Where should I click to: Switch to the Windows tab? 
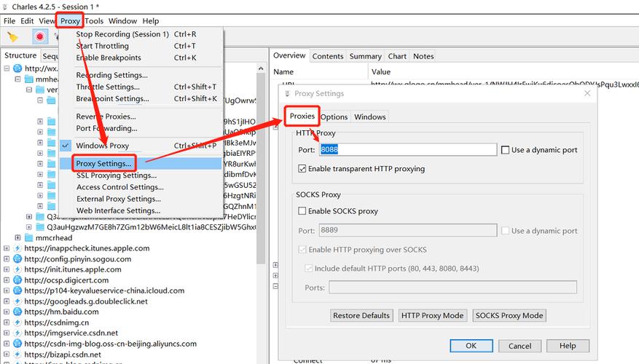pyautogui.click(x=369, y=117)
